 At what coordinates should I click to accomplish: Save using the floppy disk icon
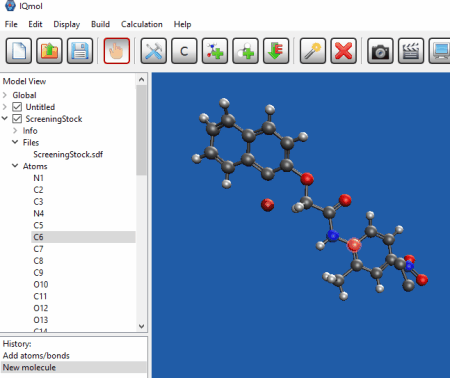point(80,51)
